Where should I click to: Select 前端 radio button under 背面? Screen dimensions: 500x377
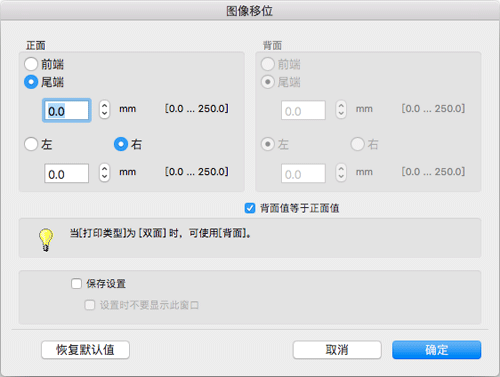(268, 64)
